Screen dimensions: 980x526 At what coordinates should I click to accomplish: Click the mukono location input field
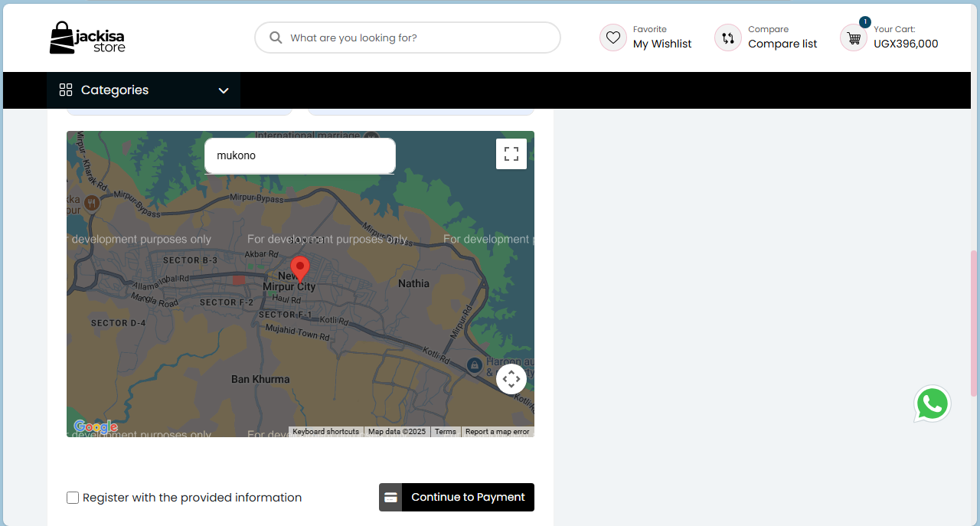pyautogui.click(x=299, y=155)
